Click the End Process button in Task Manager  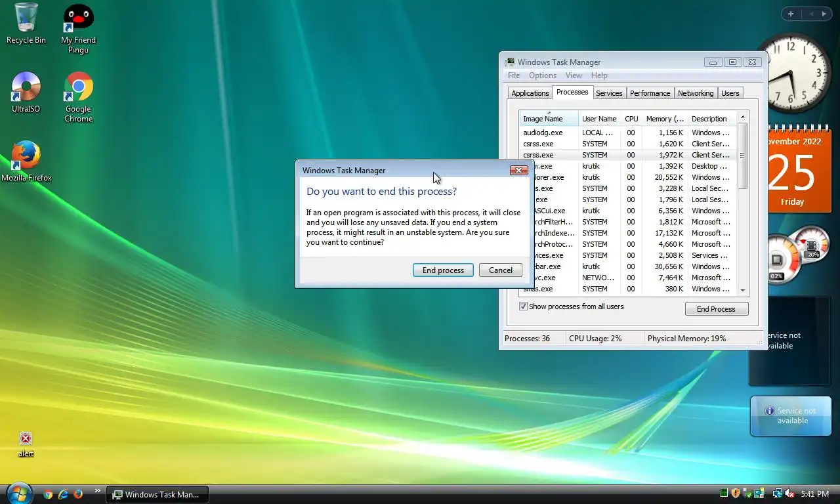point(716,309)
